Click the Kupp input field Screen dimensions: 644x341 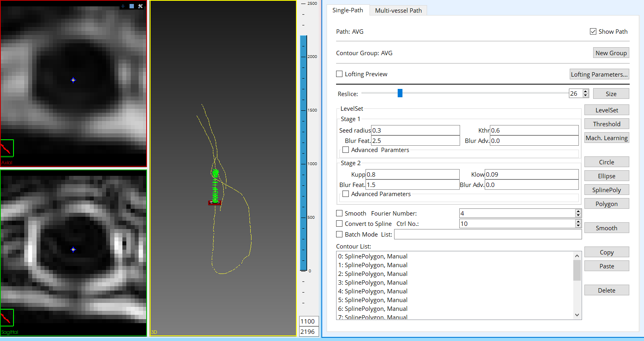point(412,174)
